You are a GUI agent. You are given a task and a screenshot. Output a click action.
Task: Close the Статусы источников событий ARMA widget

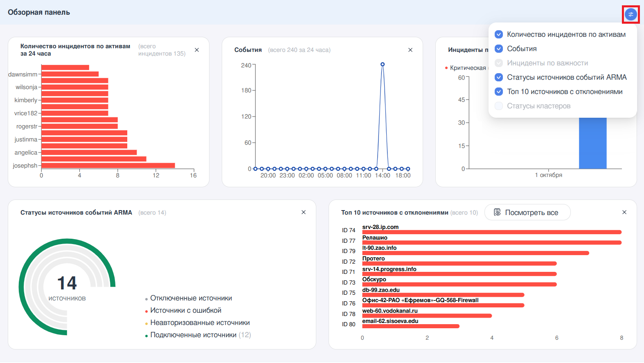coord(304,212)
